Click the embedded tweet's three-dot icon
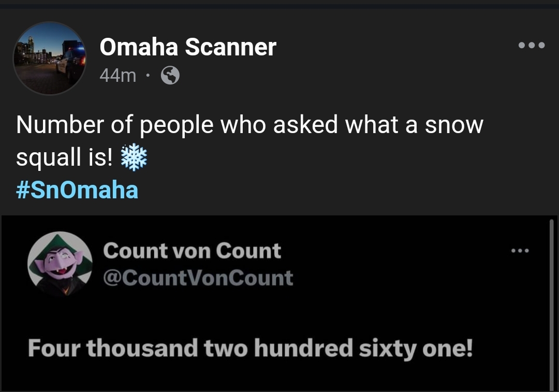 click(520, 251)
